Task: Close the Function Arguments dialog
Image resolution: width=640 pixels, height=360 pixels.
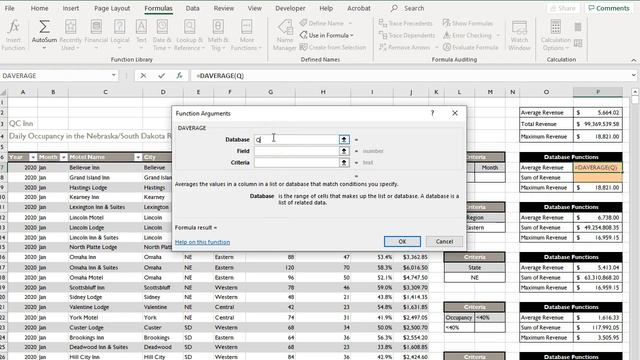Action: tap(455, 113)
